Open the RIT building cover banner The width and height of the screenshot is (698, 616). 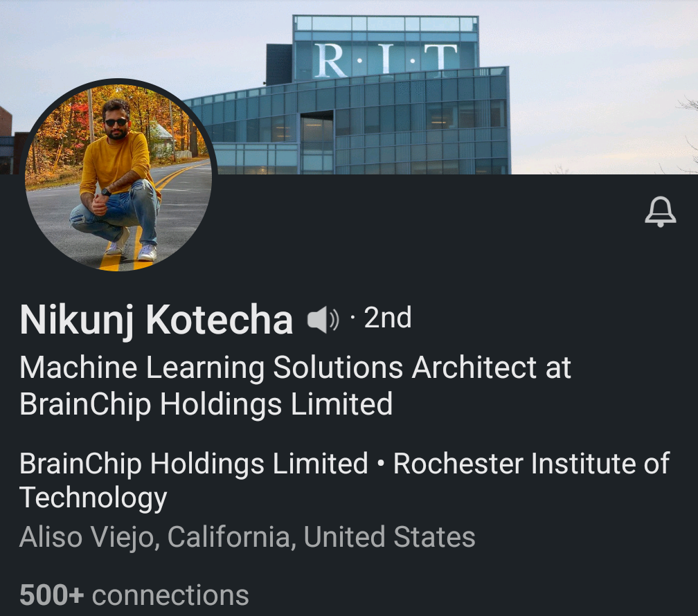[349, 87]
